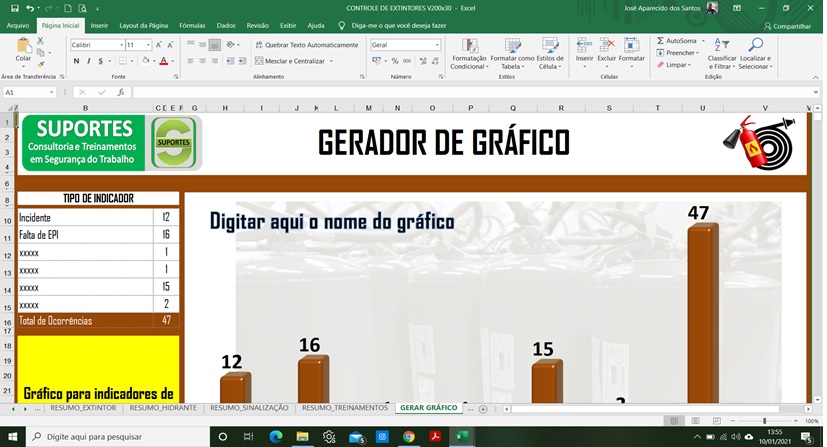Click the copy icon in clipboard group
Viewport: 827px width, 447px height.
tap(41, 52)
